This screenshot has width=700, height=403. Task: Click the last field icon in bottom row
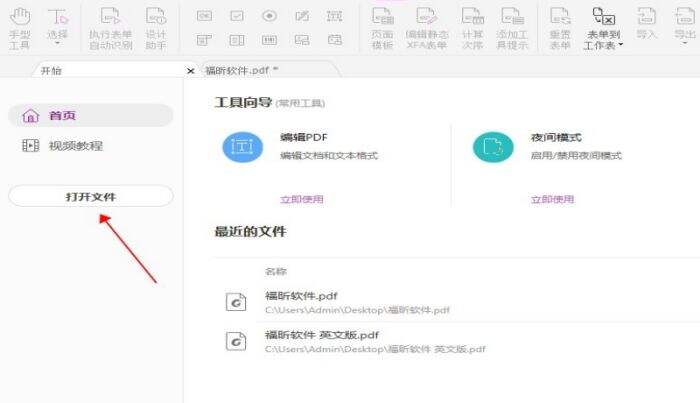(335, 40)
